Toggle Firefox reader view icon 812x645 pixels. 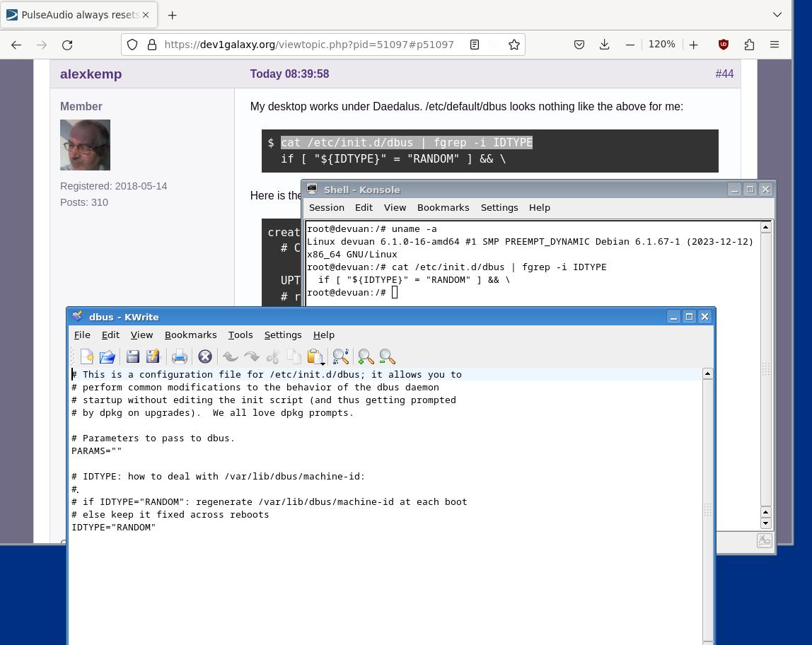475,45
